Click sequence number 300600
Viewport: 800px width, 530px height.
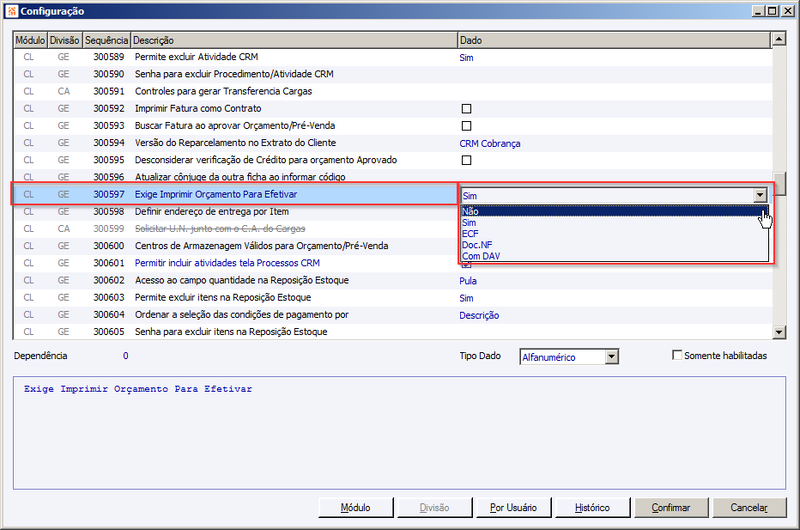click(x=109, y=246)
